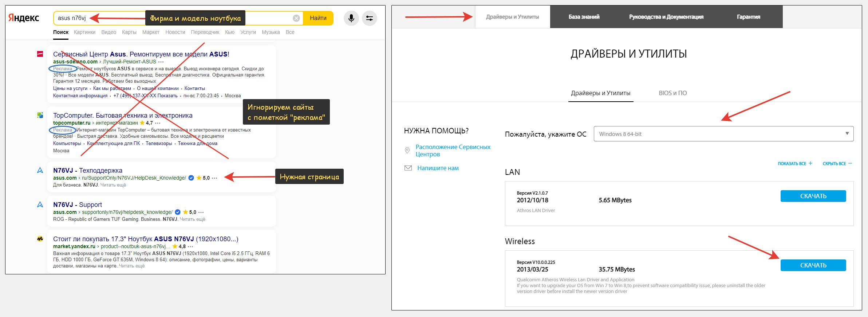Open more options dots for asus-sdelano.com result

[x=161, y=62]
